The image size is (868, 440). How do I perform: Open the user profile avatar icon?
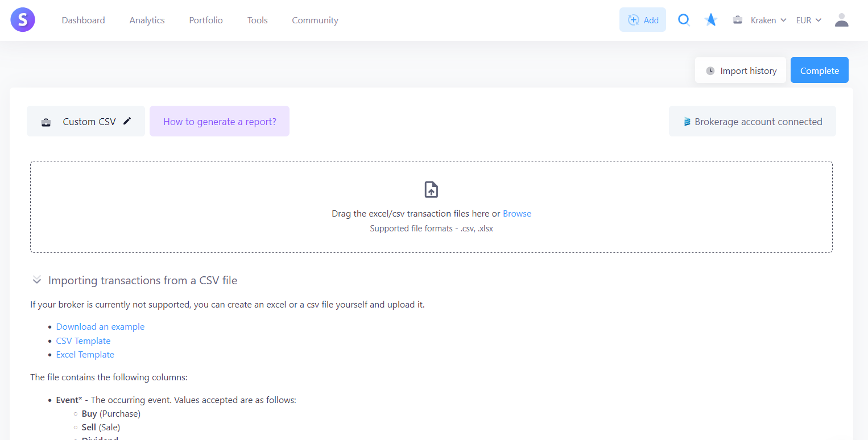(841, 20)
